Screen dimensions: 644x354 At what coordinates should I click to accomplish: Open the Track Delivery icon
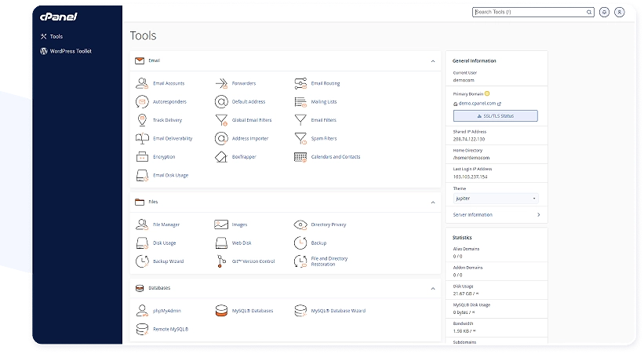click(142, 120)
